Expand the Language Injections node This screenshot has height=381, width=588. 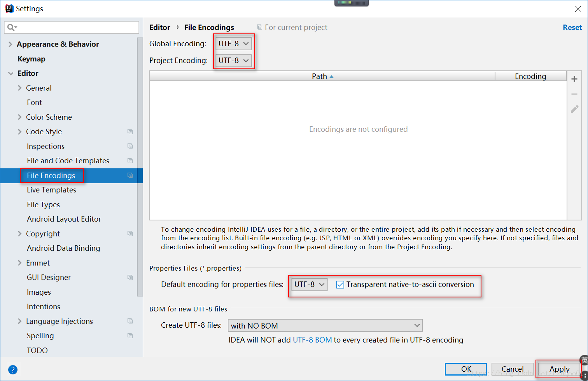point(20,321)
